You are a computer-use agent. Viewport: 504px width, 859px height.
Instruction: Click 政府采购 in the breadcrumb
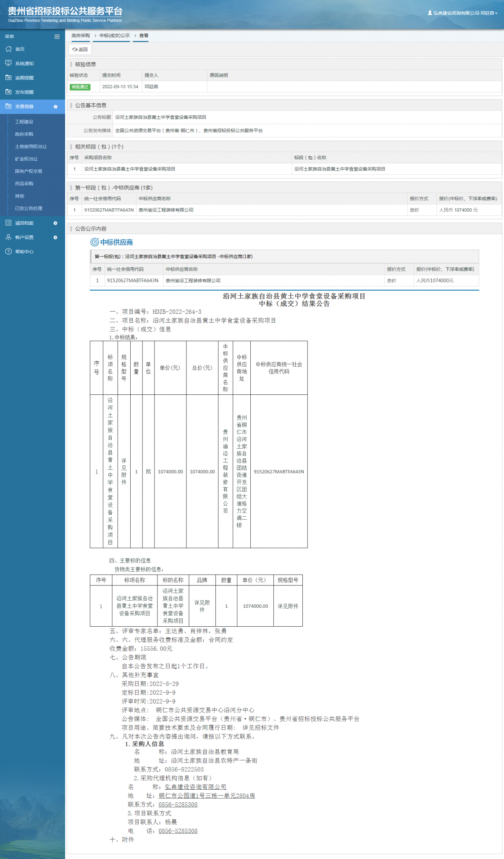[81, 36]
